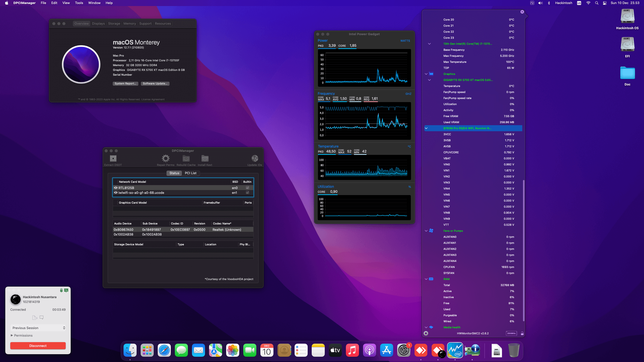Click chat icon in AnyDesk panel
The height and width of the screenshot is (362, 644).
[x=42, y=318]
